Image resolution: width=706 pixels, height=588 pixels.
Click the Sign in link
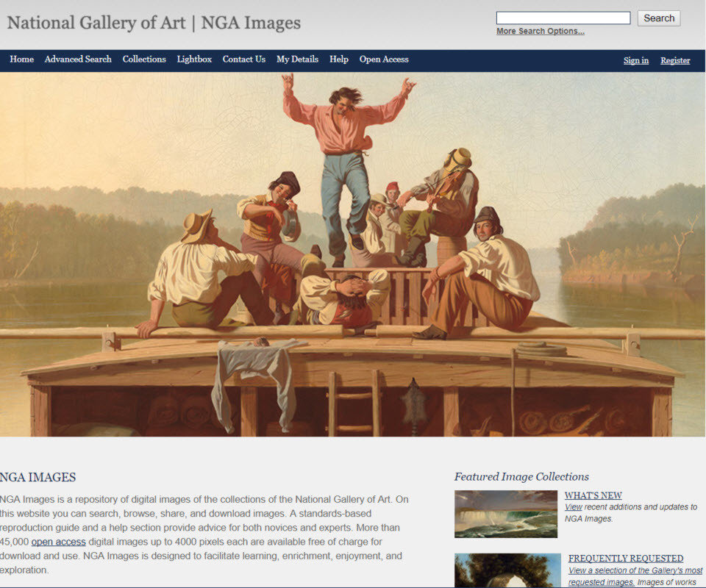(635, 60)
